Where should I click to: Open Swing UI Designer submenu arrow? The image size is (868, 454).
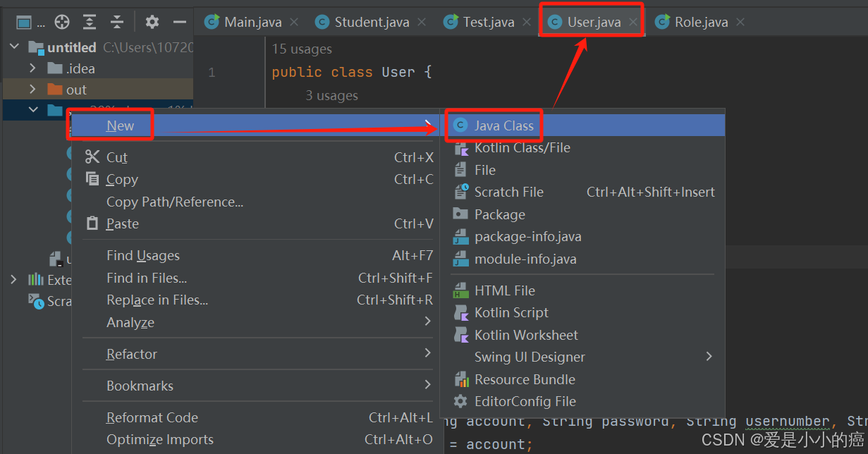click(709, 357)
